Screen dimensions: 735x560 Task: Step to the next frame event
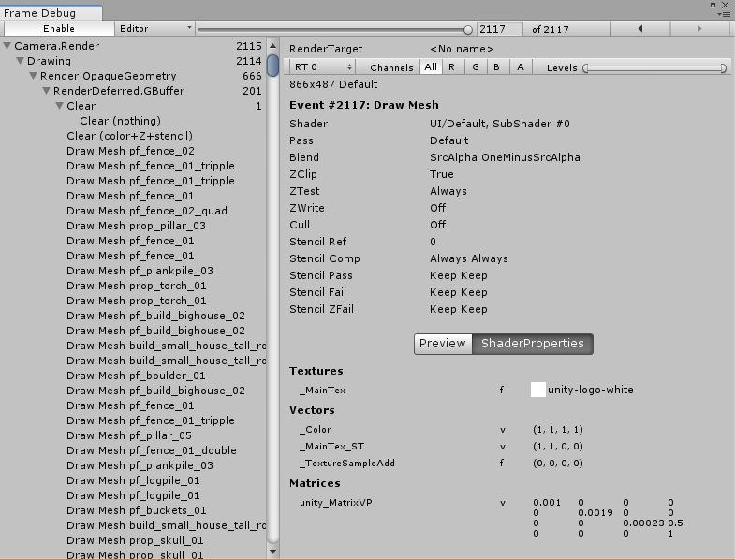(699, 29)
